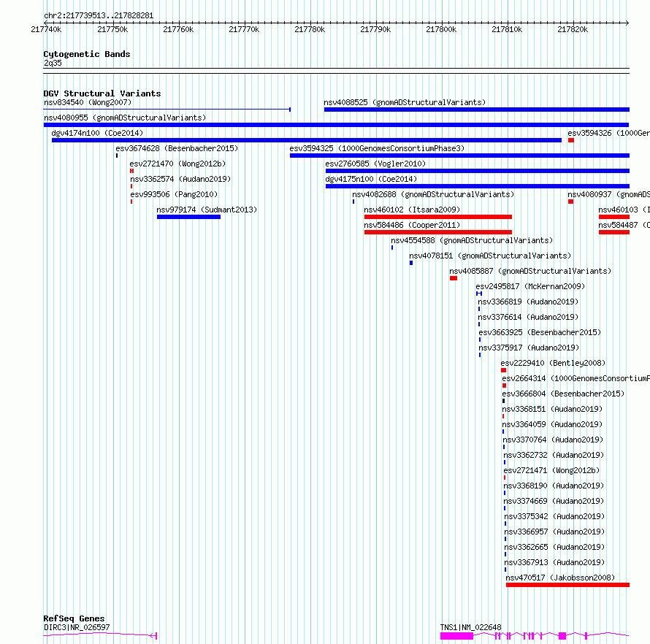The width and height of the screenshot is (650, 644).
Task: Open nsv3362574 (Audano2019) label
Action: coord(180,179)
